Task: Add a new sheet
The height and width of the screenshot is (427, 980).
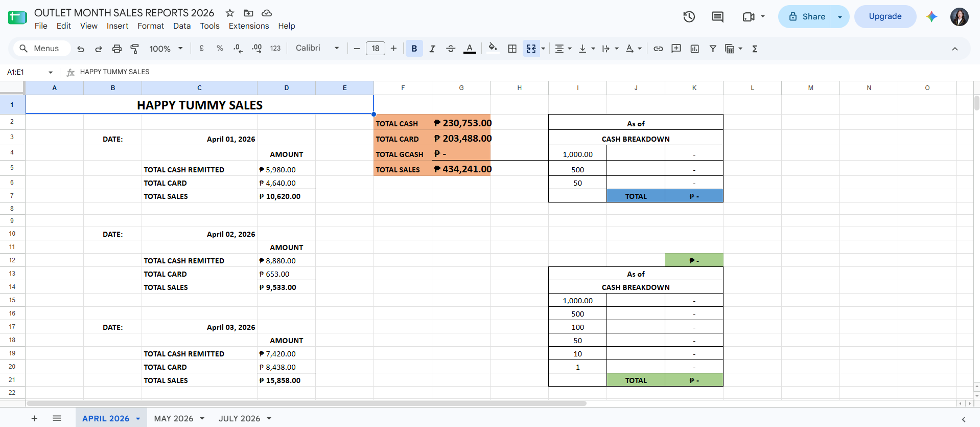Action: pyautogui.click(x=34, y=418)
